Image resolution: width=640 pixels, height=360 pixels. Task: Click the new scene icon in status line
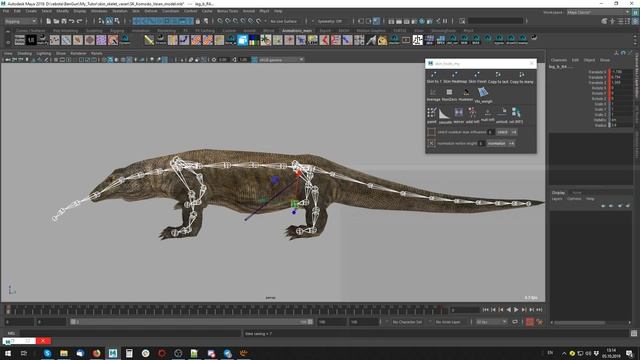click(x=48, y=21)
